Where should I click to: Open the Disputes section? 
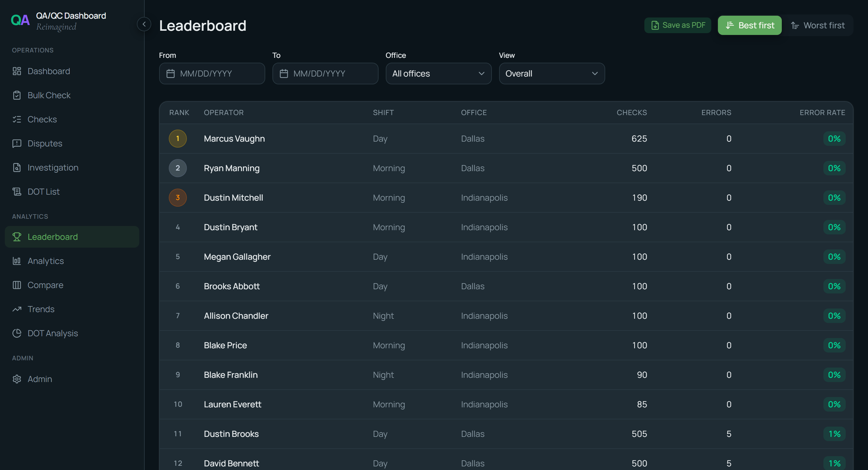coord(72,143)
